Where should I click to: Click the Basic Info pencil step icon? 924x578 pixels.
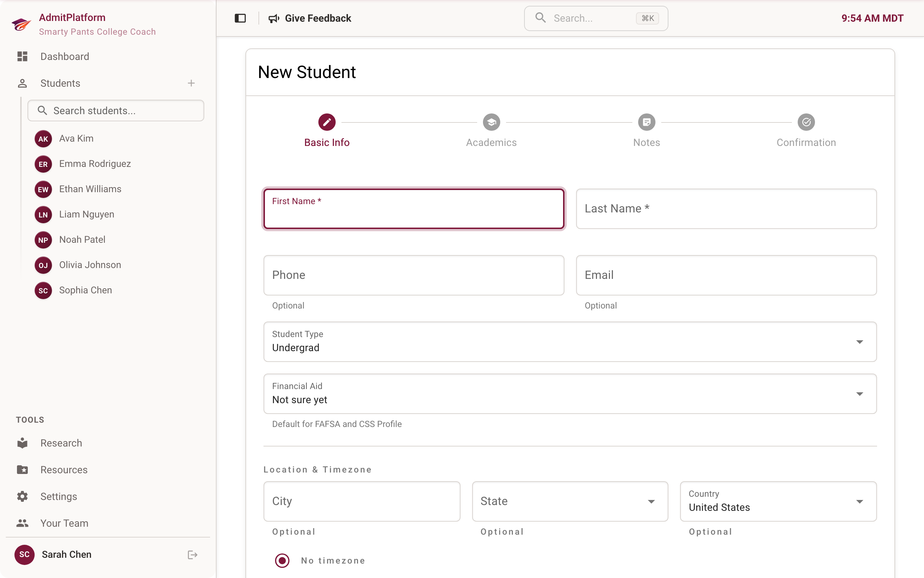(x=327, y=122)
